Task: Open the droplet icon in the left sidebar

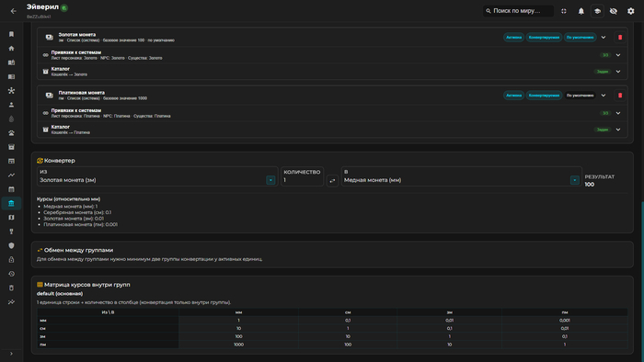Action: [x=11, y=119]
